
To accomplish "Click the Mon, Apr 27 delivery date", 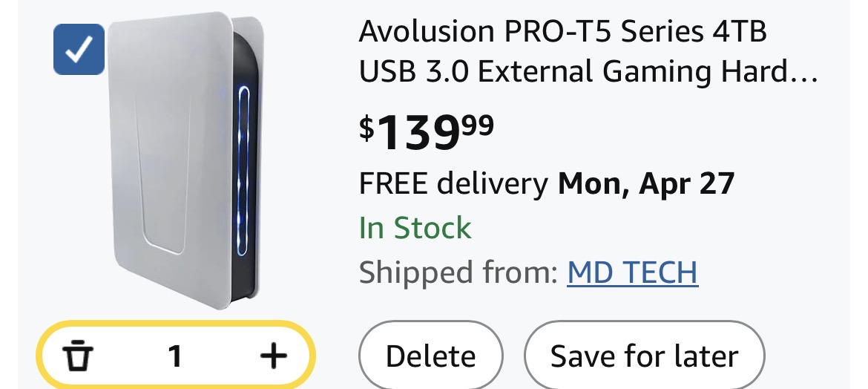I will [x=645, y=183].
